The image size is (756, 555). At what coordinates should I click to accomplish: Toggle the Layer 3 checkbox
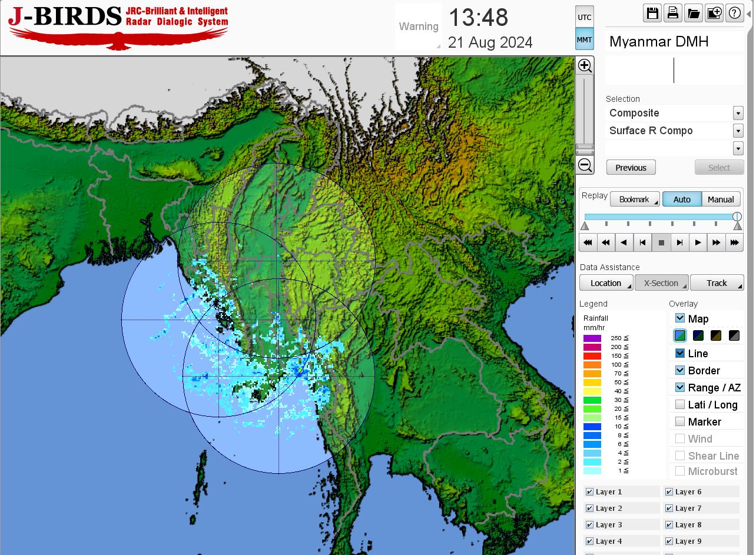(x=589, y=525)
